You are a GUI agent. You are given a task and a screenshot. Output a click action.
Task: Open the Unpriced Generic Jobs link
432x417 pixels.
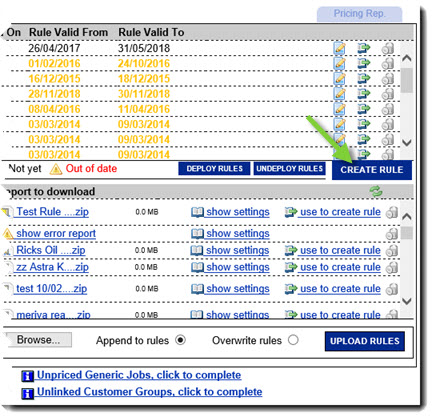point(139,375)
